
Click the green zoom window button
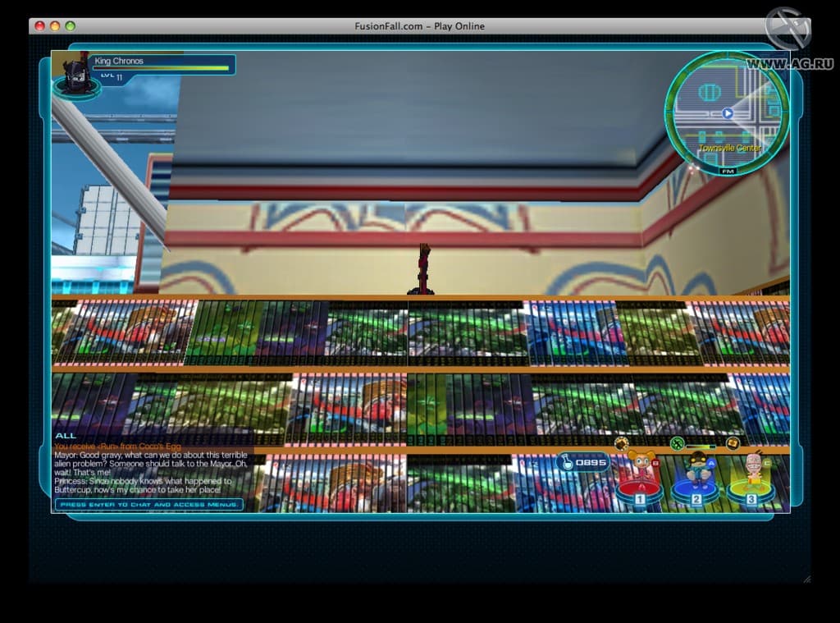pyautogui.click(x=71, y=25)
